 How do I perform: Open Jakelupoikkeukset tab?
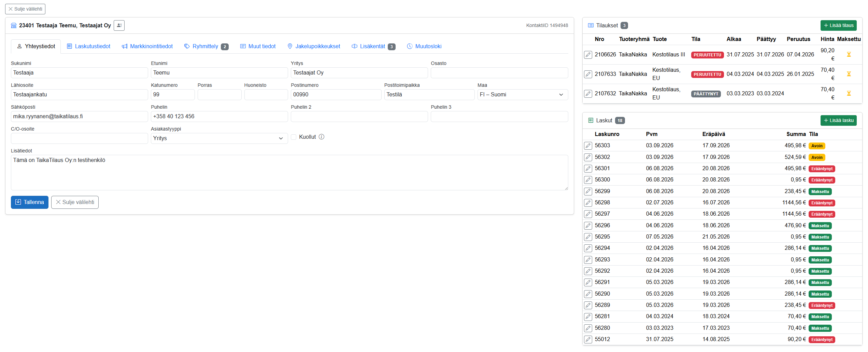(314, 46)
